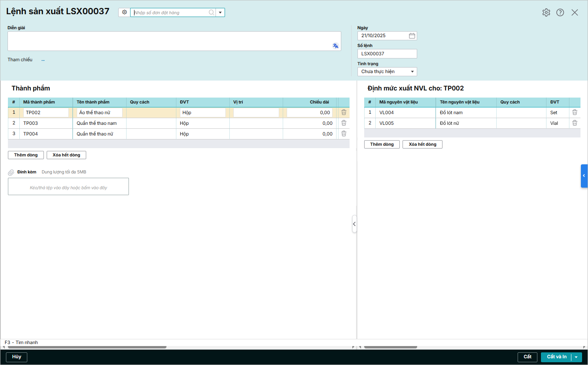Click the translate icon in Diễn giải box
The height and width of the screenshot is (365, 588).
[x=335, y=46]
